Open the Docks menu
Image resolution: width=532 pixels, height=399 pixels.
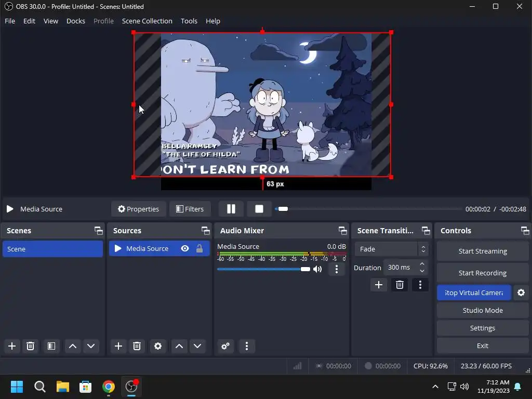76,21
